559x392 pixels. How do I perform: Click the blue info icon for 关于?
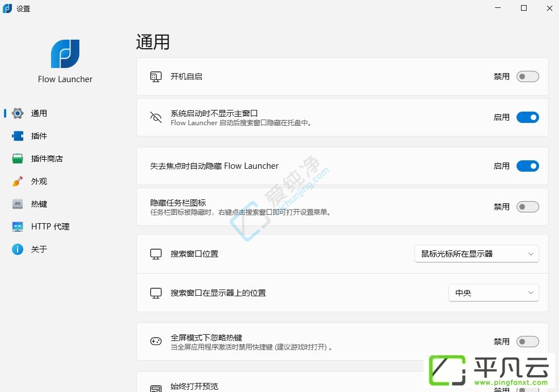coord(18,249)
